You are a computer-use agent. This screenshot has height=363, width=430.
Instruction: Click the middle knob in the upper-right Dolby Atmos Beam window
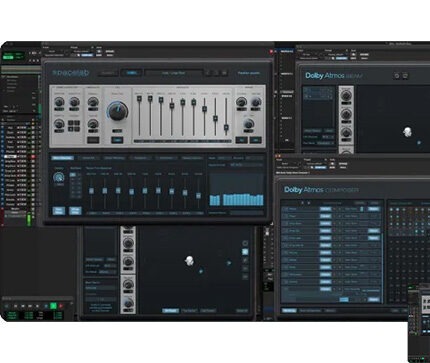pyautogui.click(x=346, y=114)
